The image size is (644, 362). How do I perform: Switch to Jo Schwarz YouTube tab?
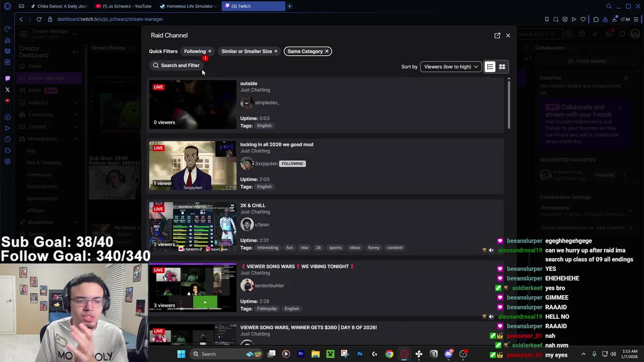123,6
